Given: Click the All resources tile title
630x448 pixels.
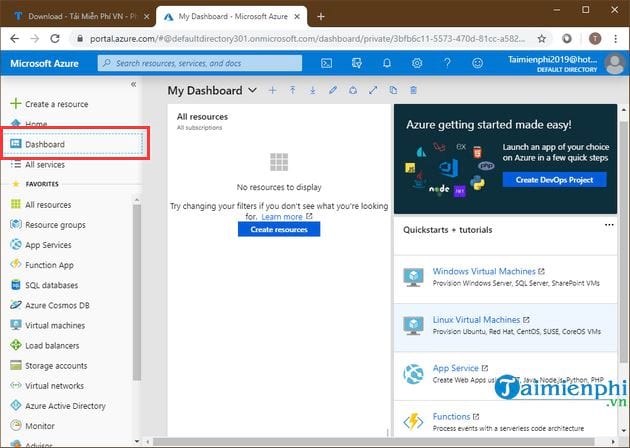Looking at the screenshot, I should point(202,117).
